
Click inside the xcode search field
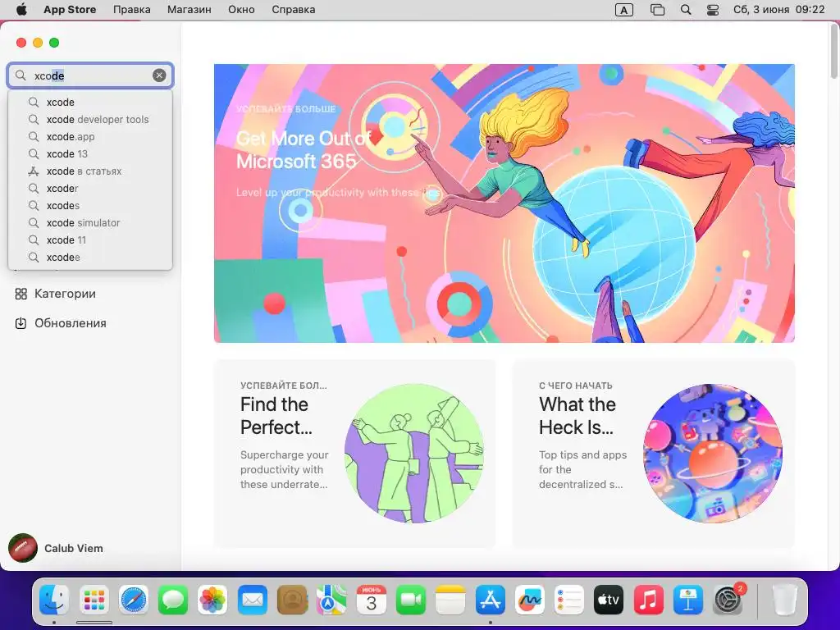(x=90, y=75)
